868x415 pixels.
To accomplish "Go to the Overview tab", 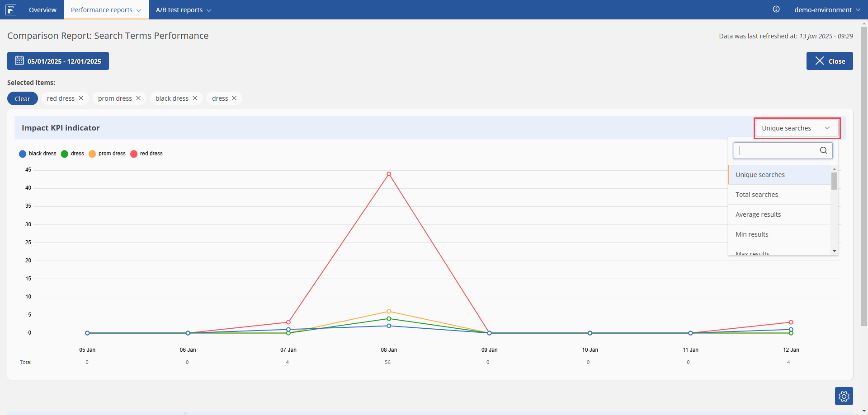I will click(x=42, y=9).
